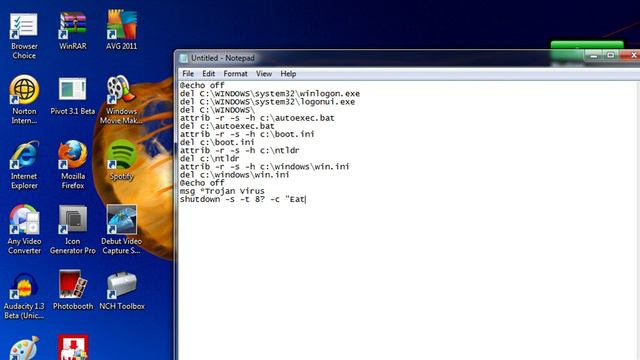This screenshot has width=640, height=360.
Task: Click the line ending with logonui.exe
Action: 267,102
